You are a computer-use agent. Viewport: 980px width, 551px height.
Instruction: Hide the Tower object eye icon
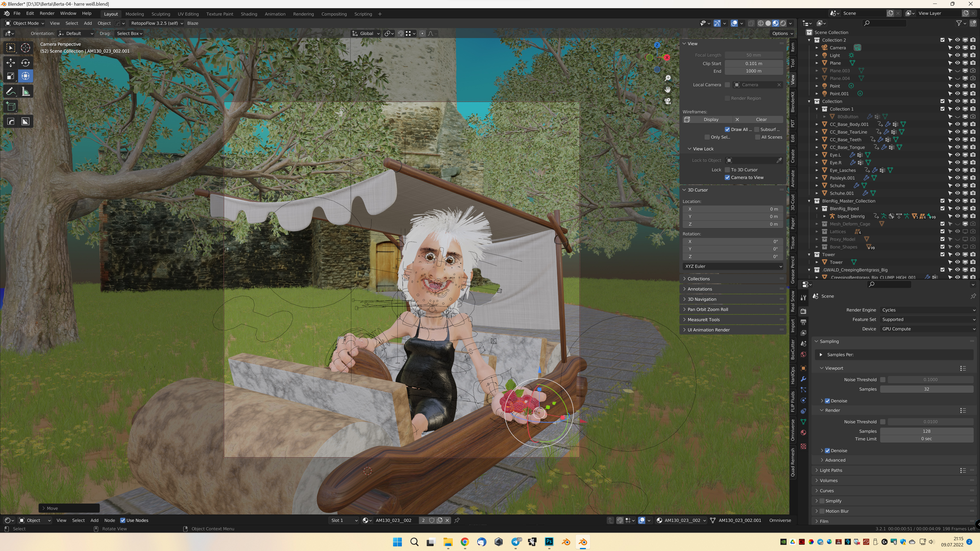tap(957, 262)
